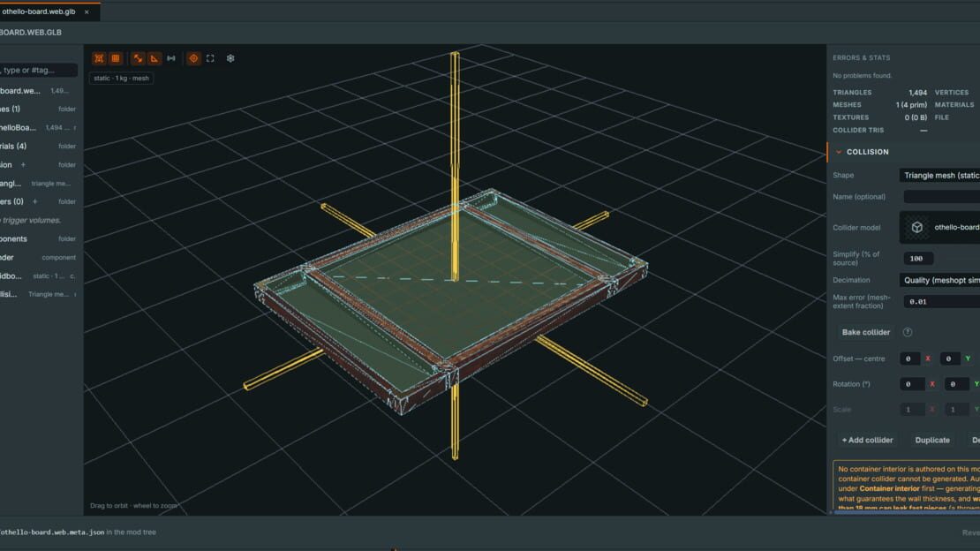Click the triangles count value 1,494

917,93
